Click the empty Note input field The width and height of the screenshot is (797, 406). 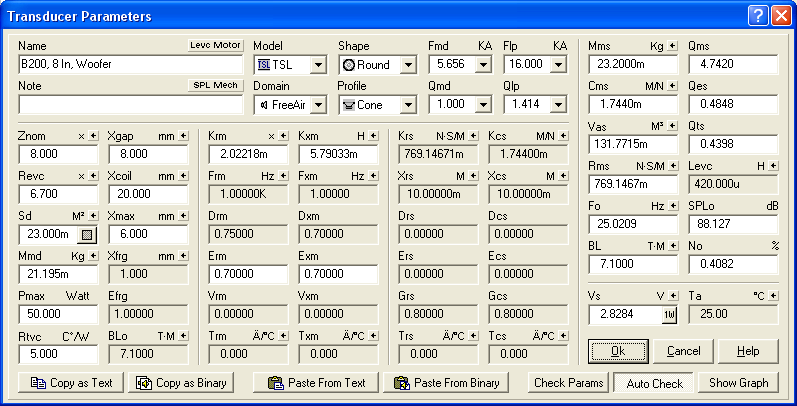pos(131,105)
